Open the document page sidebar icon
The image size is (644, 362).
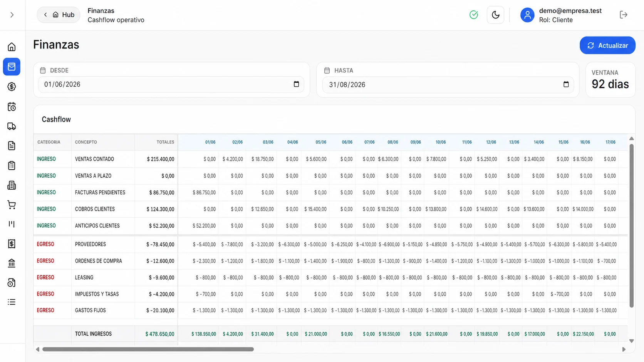(12, 146)
